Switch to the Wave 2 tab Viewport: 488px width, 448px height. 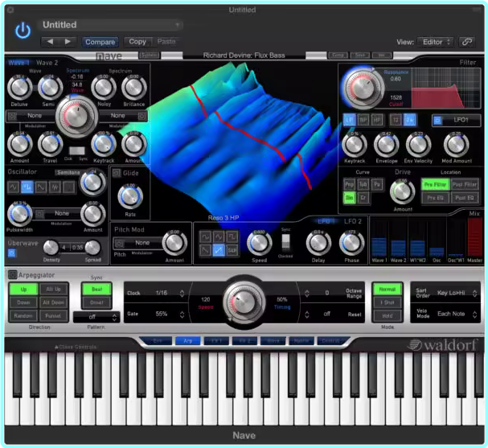[x=47, y=63]
